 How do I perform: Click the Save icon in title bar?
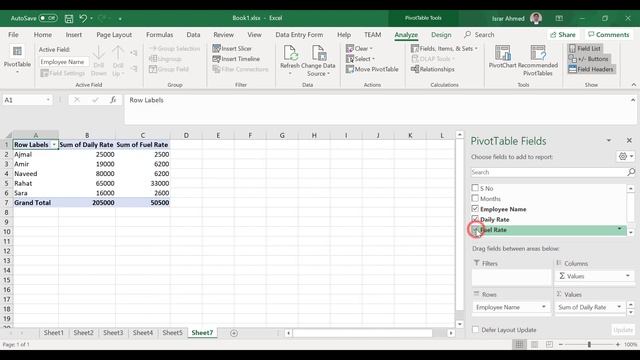point(69,18)
